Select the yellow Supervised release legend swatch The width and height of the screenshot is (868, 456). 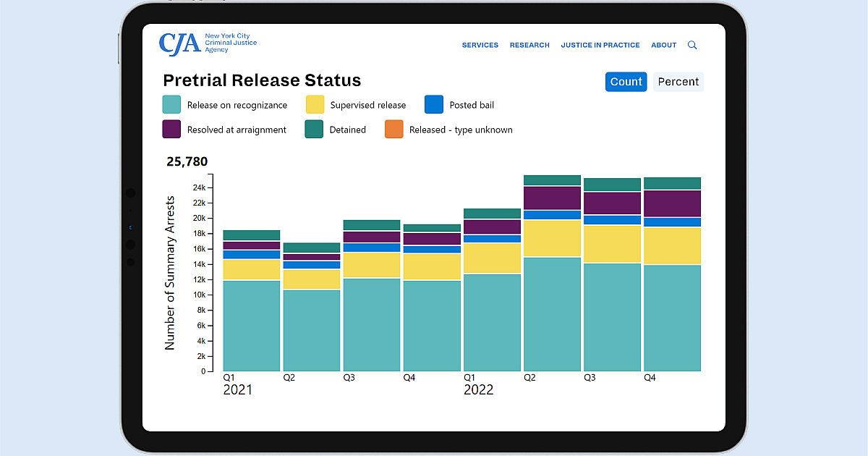316,104
